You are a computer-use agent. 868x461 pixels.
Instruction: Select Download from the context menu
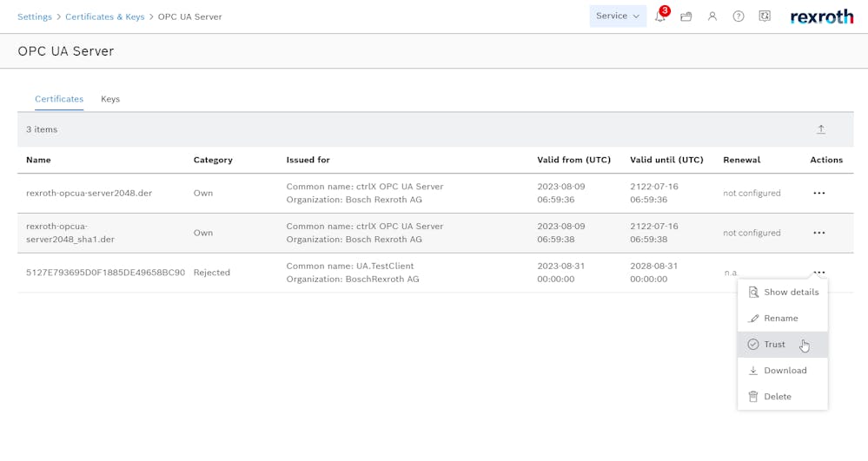[783, 370]
